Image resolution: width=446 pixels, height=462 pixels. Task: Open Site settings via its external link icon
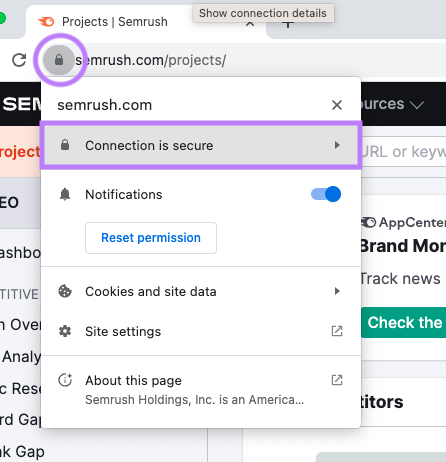337,331
